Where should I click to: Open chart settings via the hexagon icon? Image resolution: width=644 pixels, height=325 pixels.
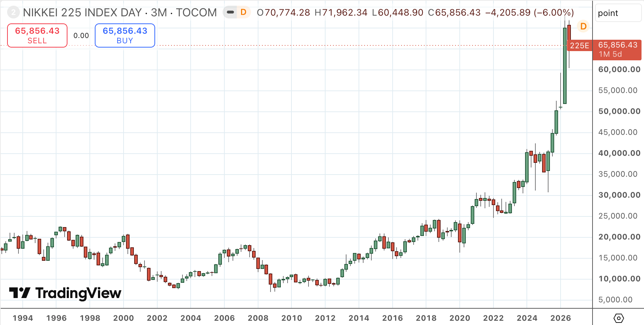618,318
